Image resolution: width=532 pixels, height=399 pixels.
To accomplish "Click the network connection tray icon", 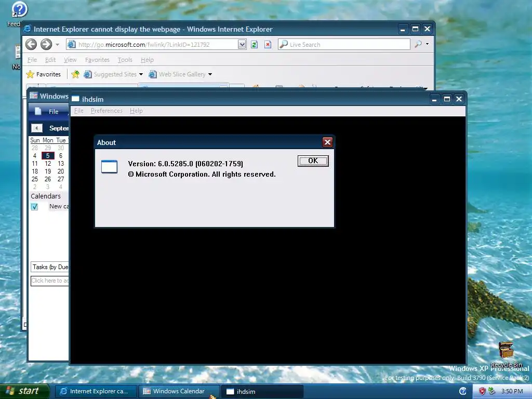I will point(491,391).
